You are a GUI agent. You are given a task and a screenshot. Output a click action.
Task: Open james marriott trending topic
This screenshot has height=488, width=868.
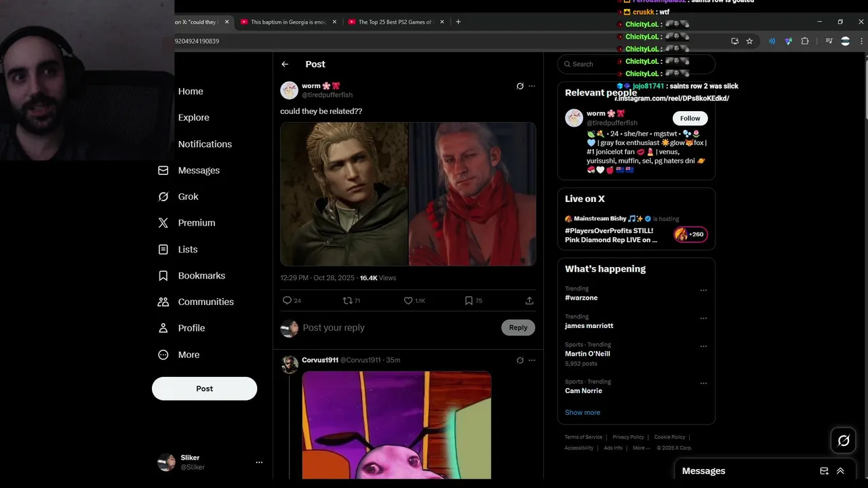pos(589,325)
